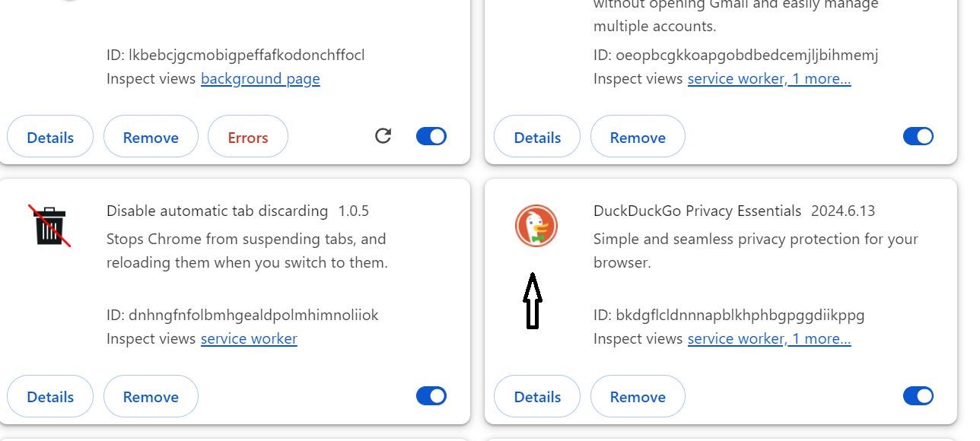View Details of Disable automatic tab discarding
This screenshot has height=441, width=980.
50,397
